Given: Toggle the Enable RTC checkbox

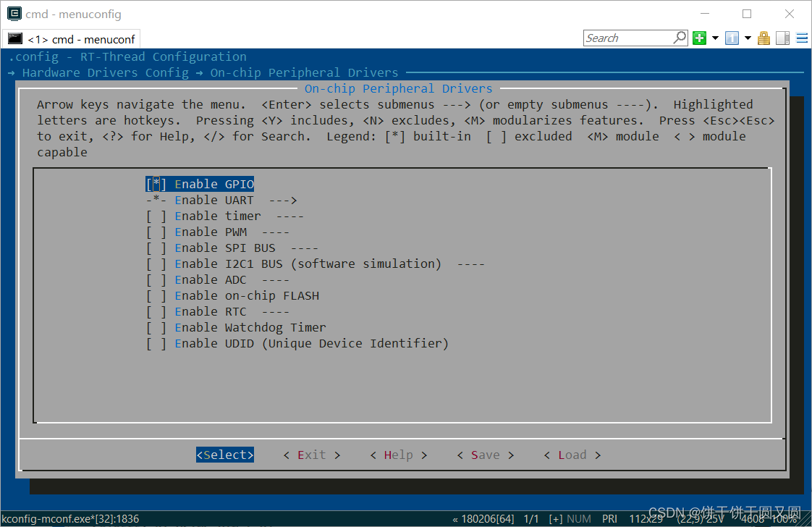Looking at the screenshot, I should [156, 311].
